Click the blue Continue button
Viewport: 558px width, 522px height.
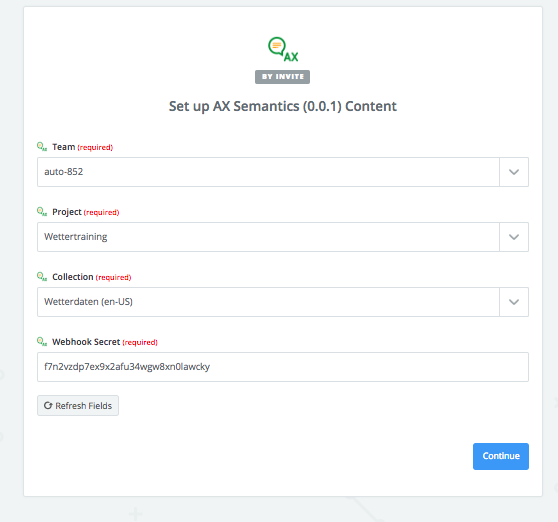click(x=501, y=456)
